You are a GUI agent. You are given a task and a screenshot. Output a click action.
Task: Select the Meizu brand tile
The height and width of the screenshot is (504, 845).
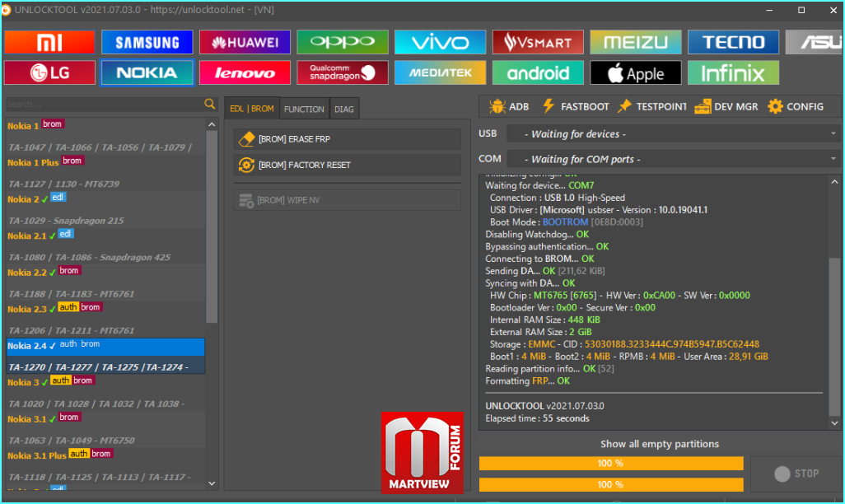click(x=635, y=42)
